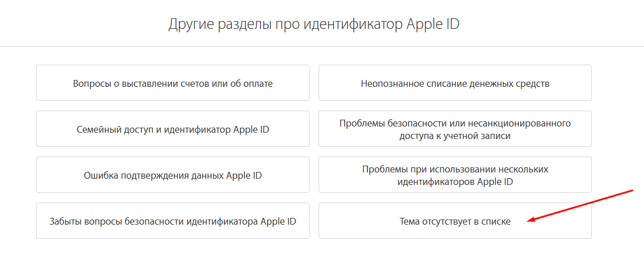This screenshot has height=270, width=644.
Task: Click the heading "Другие разделы про идентификатор Apple ID"
Action: [314, 24]
